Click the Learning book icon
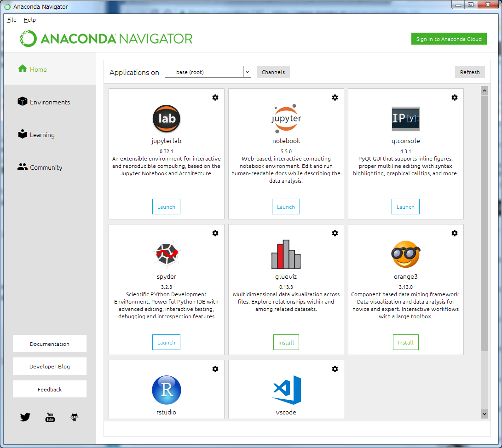Viewport: 502px width, 448px height. pos(23,134)
